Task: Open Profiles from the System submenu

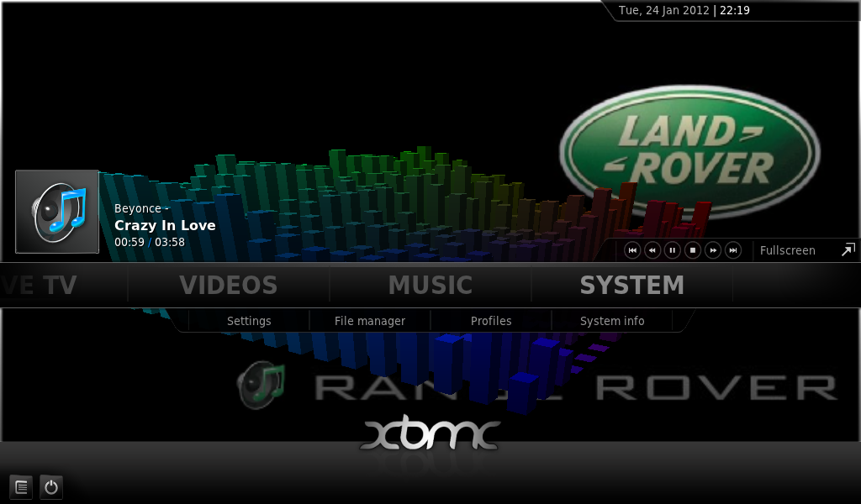Action: [x=491, y=321]
